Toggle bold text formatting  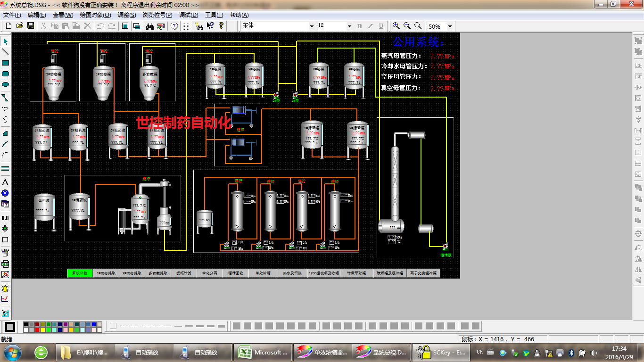point(359,26)
